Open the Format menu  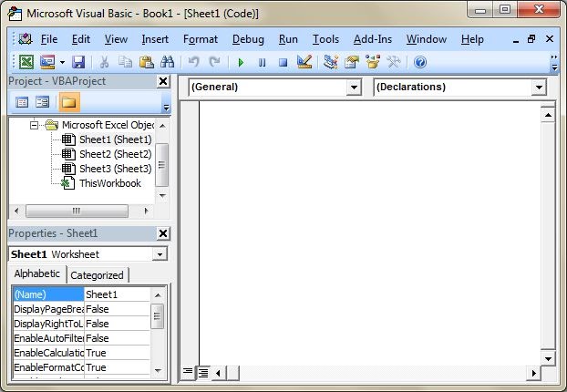[x=201, y=39]
